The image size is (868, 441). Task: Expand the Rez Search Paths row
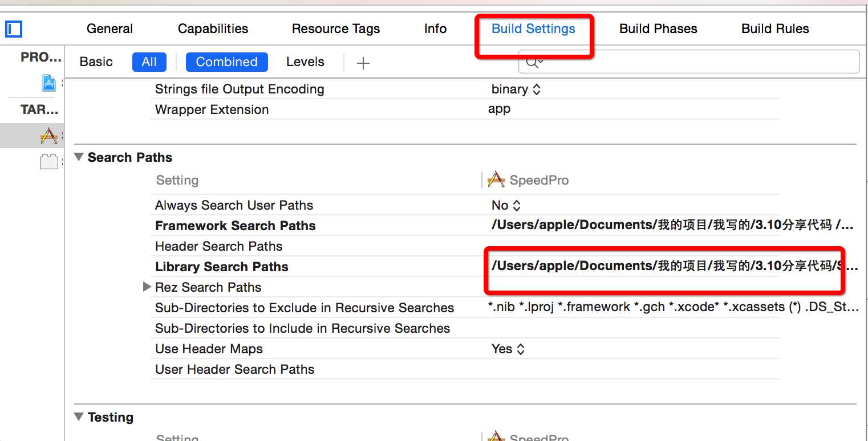[147, 287]
